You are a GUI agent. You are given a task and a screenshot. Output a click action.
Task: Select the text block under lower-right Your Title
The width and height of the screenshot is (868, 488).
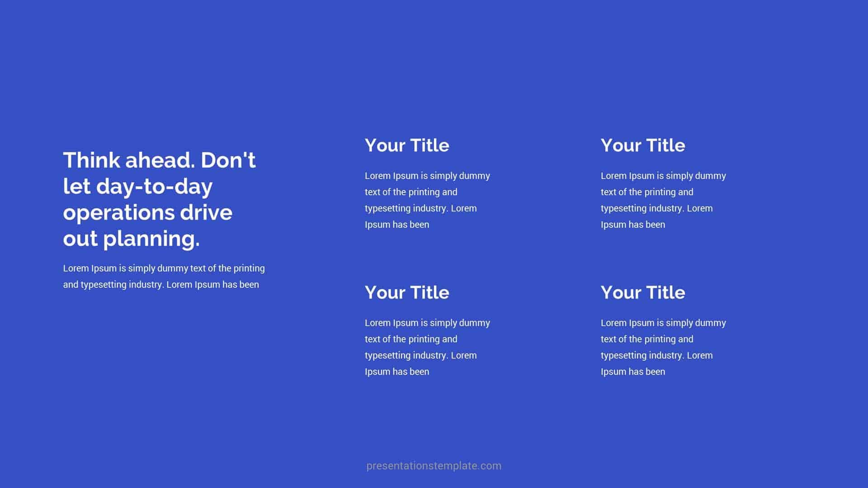tap(663, 347)
